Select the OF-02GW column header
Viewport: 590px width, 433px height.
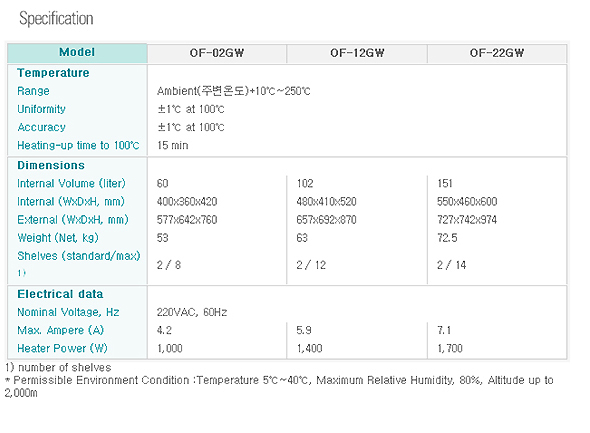tap(217, 53)
